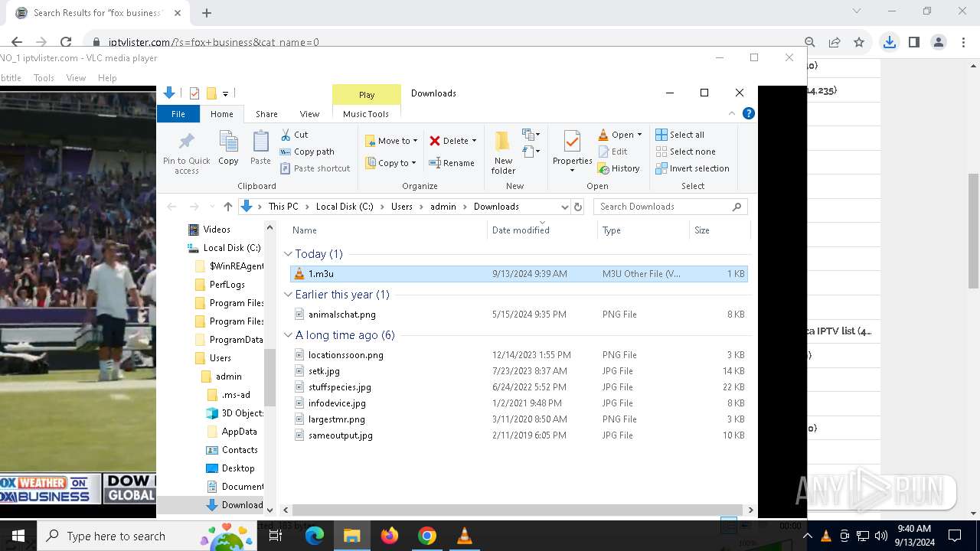This screenshot has width=980, height=551.
Task: Click the horizontal scrollbar of file list
Action: pyautogui.click(x=517, y=510)
